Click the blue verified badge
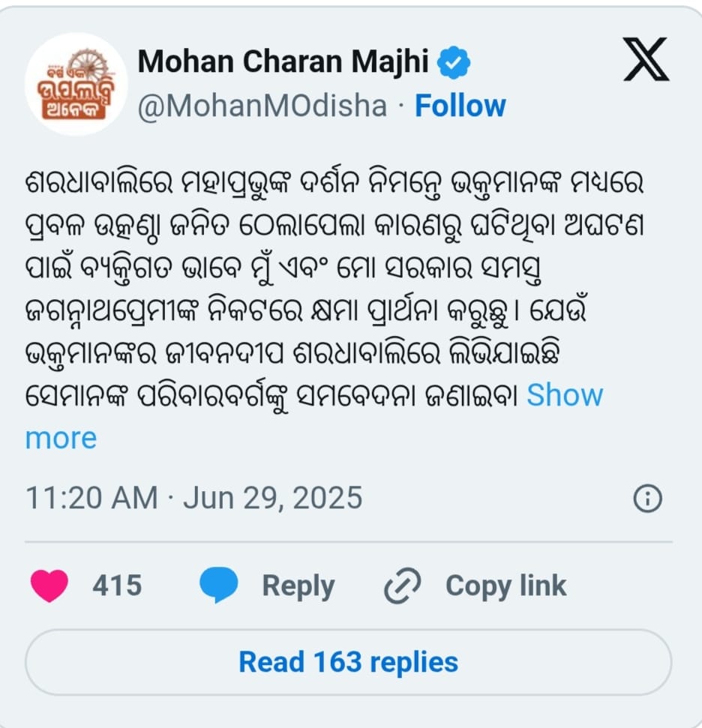The height and width of the screenshot is (728, 702). (454, 63)
